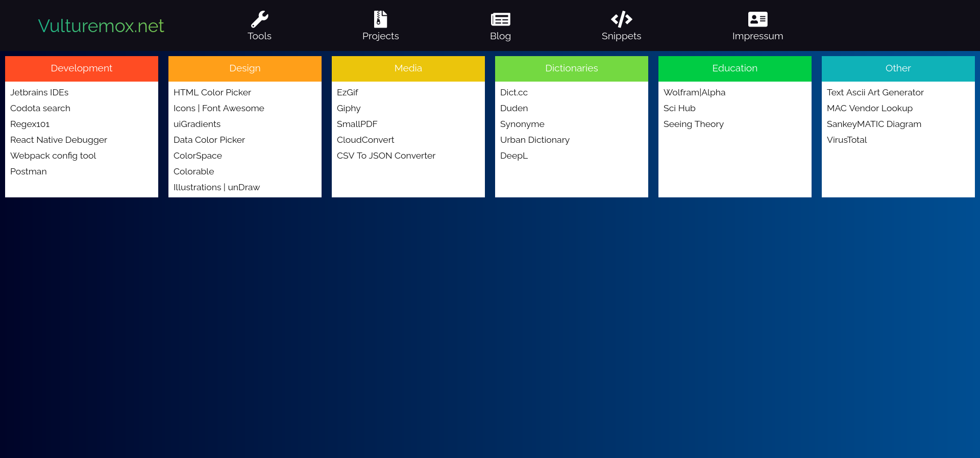
Task: Open the Jetbrains IDEs link
Action: 39,92
